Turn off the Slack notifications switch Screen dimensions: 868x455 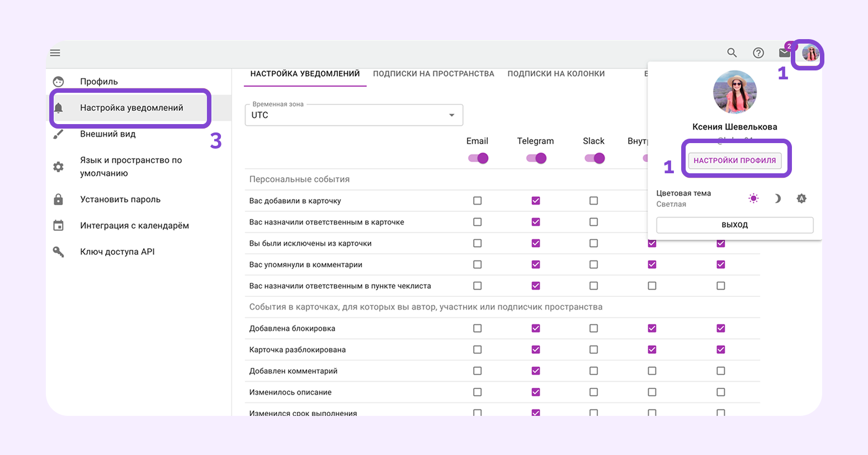[595, 158]
